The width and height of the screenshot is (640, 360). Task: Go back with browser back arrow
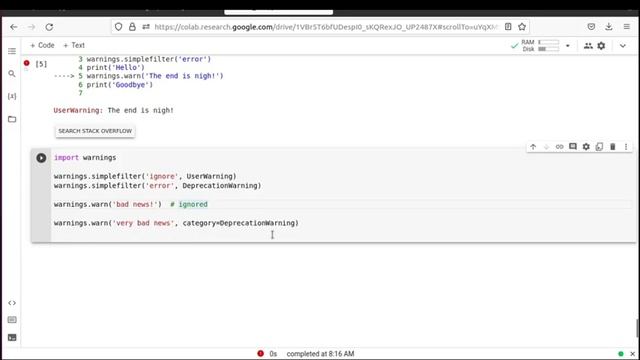[14, 27]
